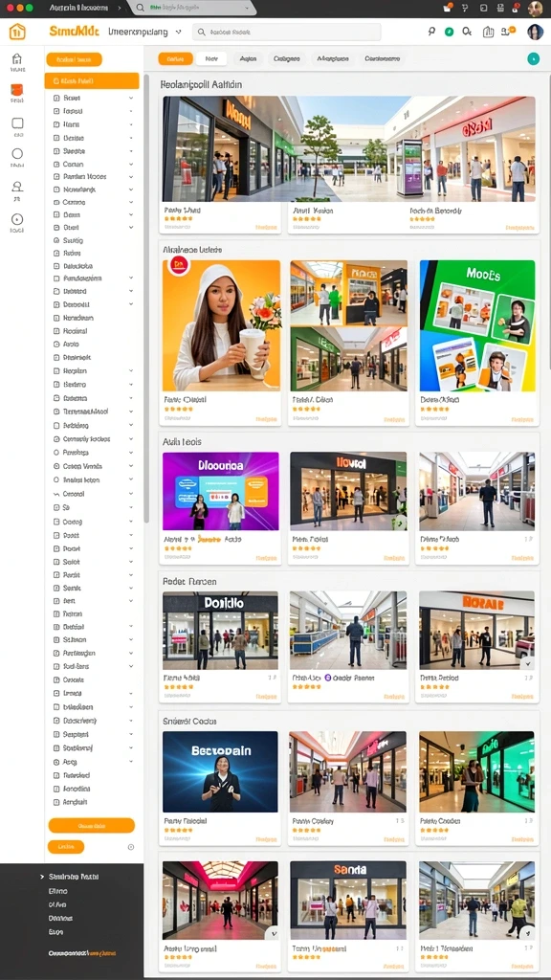Screen dimensions: 551x980
Task: Expand the chevron next to the header title
Action: point(179,32)
